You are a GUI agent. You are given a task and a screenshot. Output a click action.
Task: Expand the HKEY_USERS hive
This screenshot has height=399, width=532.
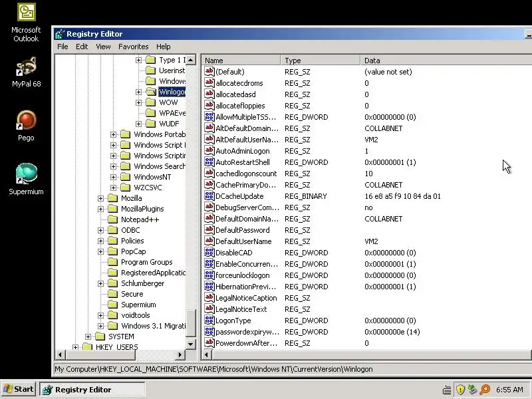coord(75,347)
